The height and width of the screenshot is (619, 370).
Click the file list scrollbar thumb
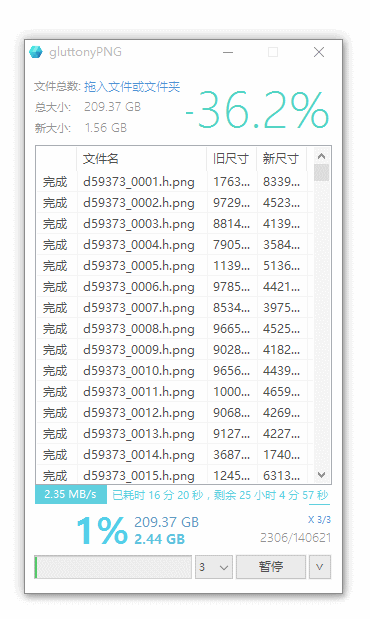[321, 173]
